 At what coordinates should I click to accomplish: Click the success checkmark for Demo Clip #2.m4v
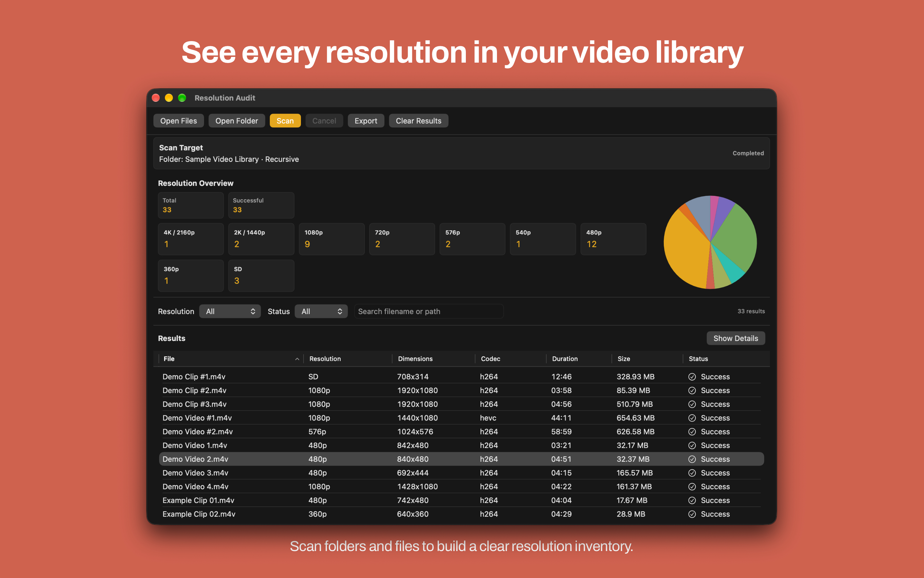point(692,390)
